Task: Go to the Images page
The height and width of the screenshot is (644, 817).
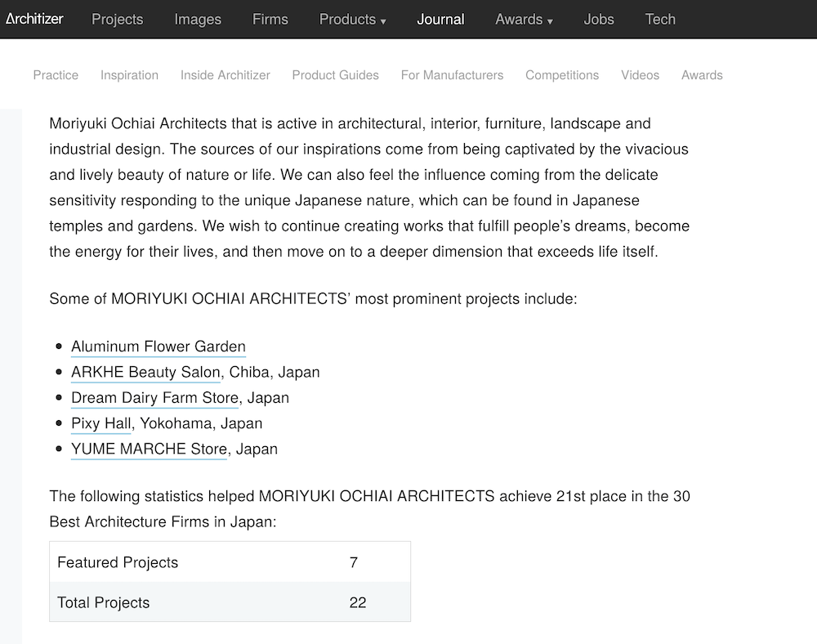Action: pos(198,20)
